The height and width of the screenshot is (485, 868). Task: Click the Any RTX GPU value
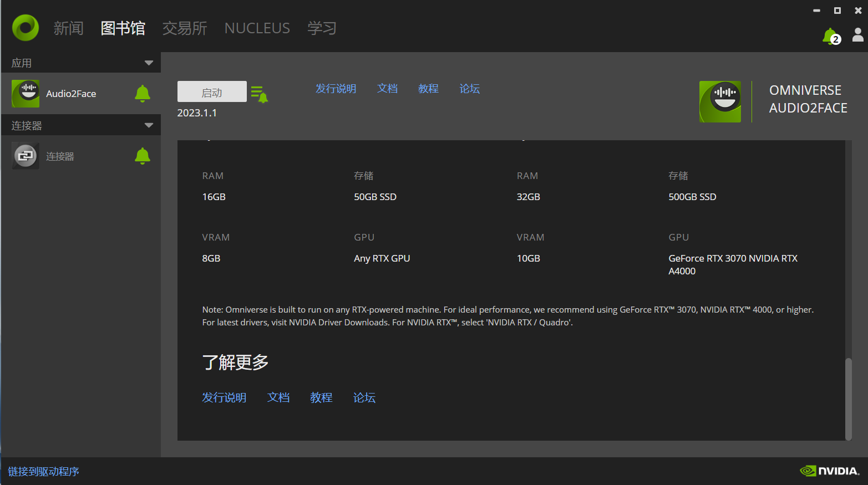tap(382, 258)
